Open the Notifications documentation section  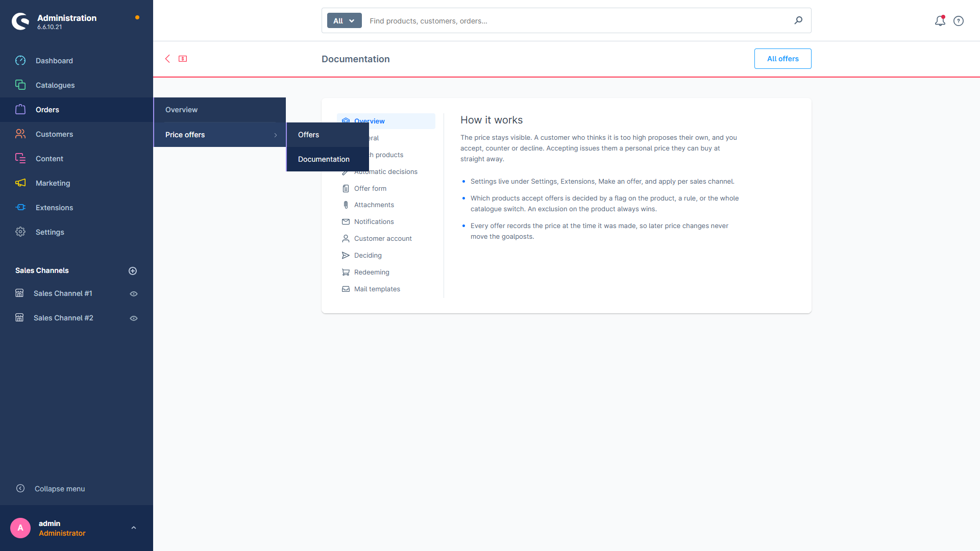[x=386, y=222]
